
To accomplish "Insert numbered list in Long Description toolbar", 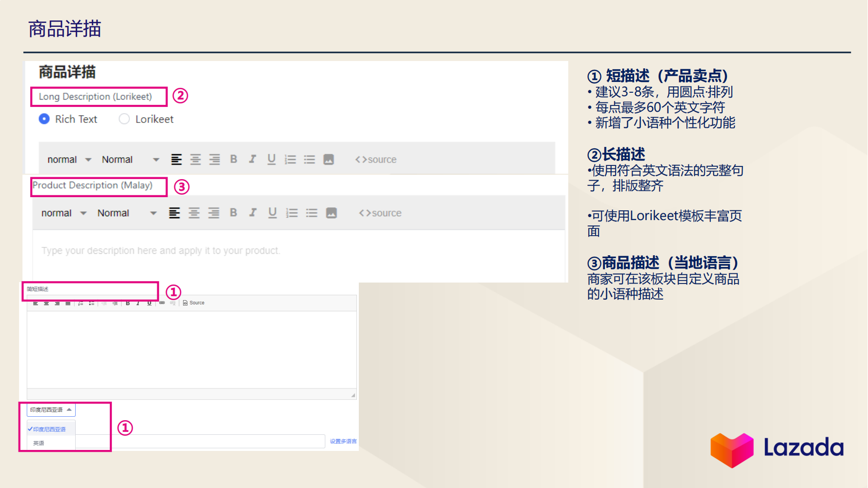I will click(290, 160).
